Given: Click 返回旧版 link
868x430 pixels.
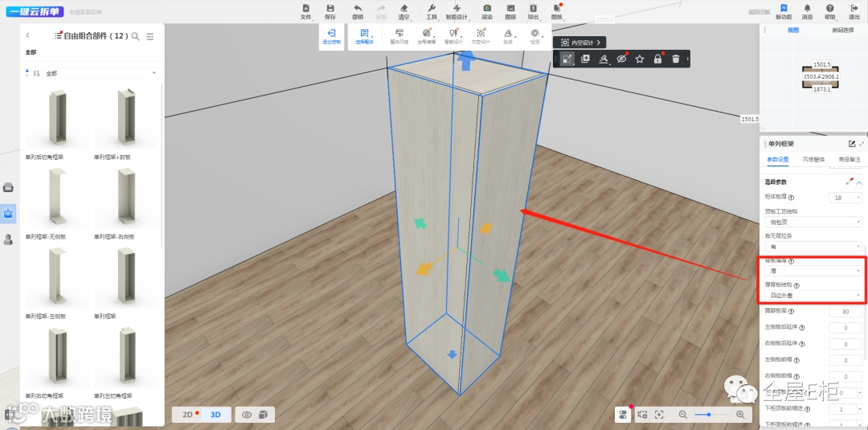Looking at the screenshot, I should tap(759, 12).
